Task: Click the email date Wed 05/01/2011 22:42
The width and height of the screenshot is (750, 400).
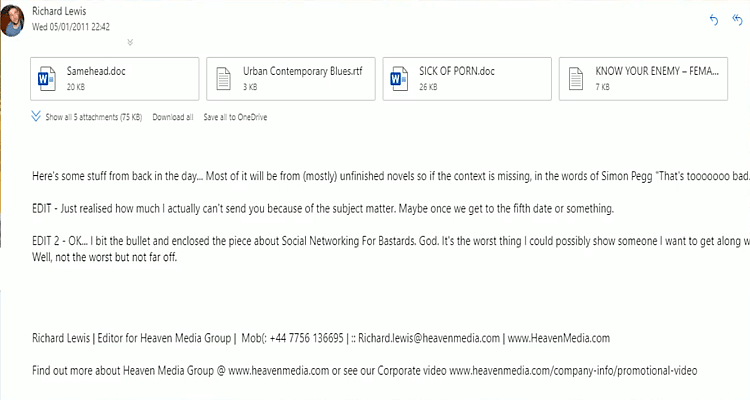Action: tap(70, 25)
